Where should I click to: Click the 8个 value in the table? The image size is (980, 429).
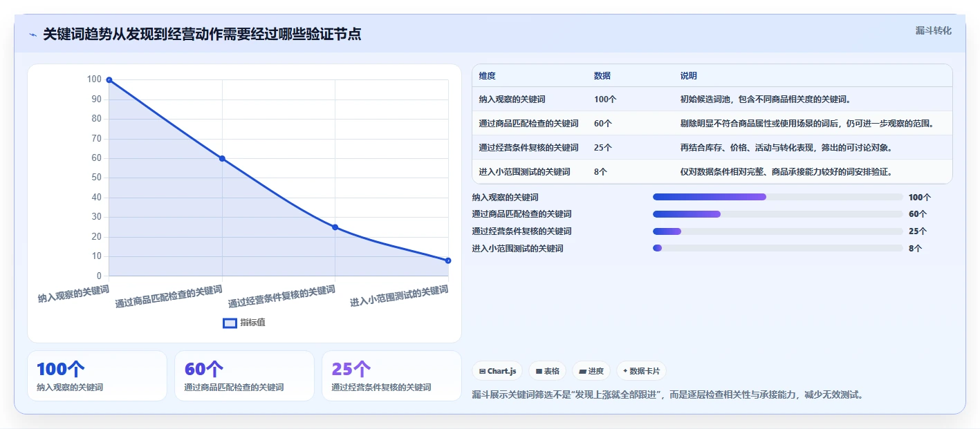600,172
